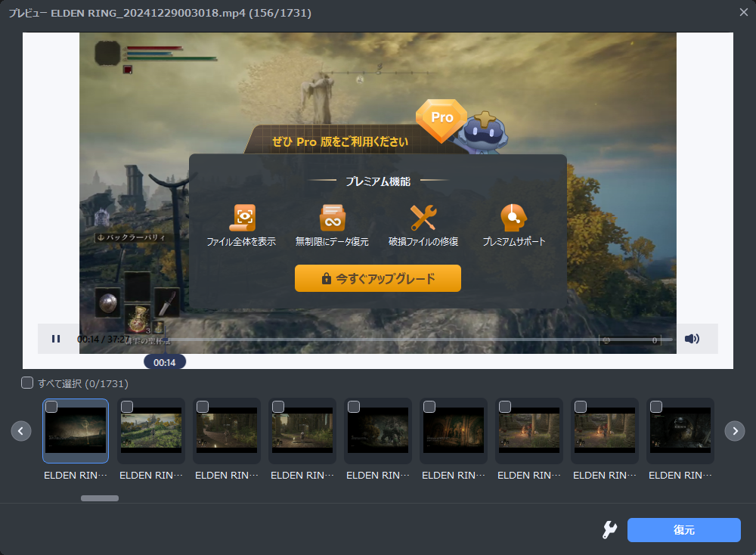This screenshot has height=555, width=756.
Task: Click the 無制限にデータ復元 label
Action: coord(332,241)
